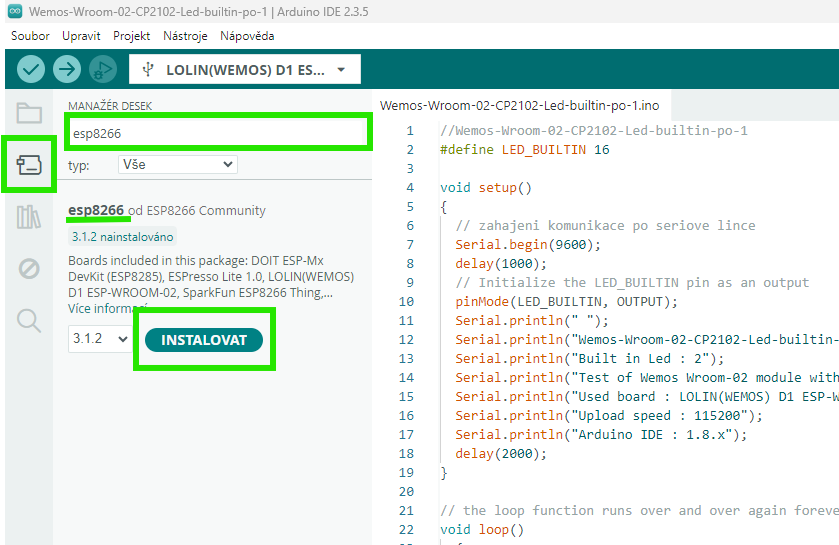Click the Verify sketch checkmark button

(x=30, y=69)
